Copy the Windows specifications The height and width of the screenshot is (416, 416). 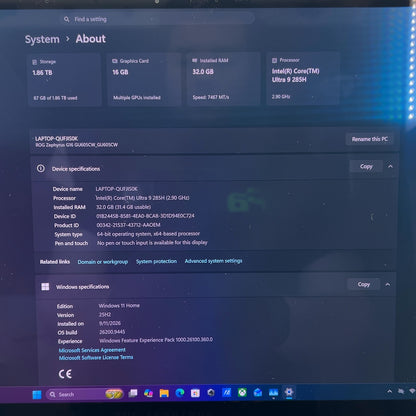point(364,284)
